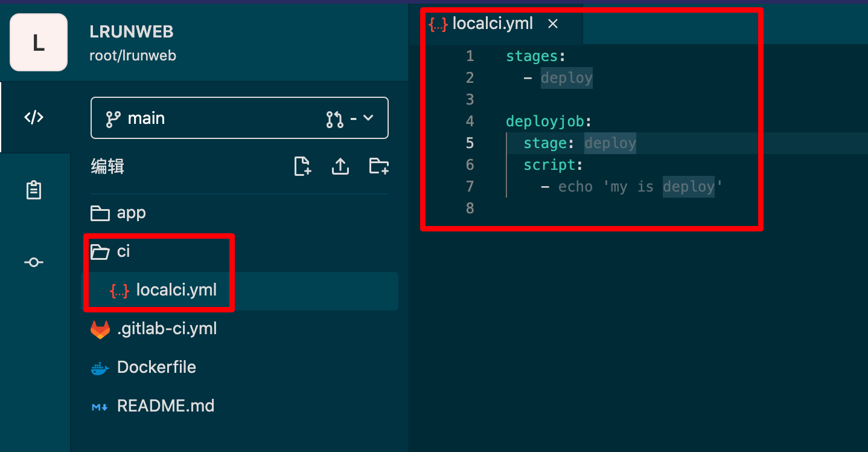Collapse the ci folder
The image size is (868, 452).
(x=124, y=251)
